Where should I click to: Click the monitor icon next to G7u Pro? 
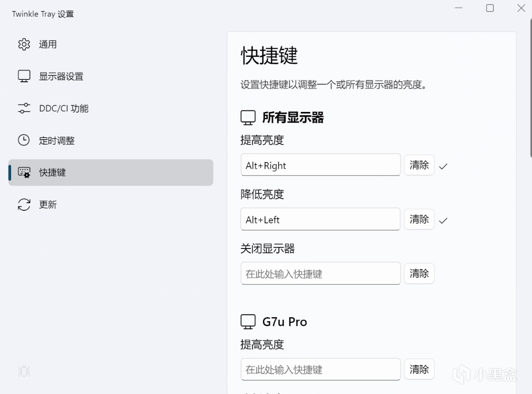point(248,322)
